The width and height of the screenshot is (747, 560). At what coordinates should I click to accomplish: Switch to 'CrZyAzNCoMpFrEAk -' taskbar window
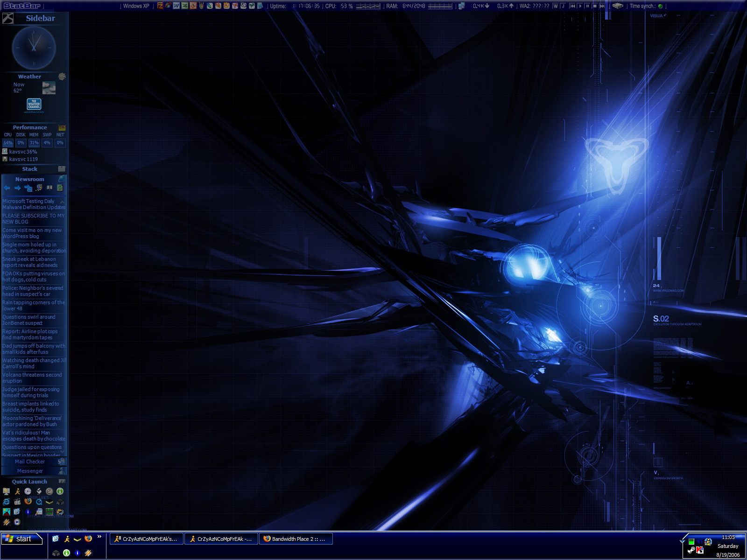point(221,539)
